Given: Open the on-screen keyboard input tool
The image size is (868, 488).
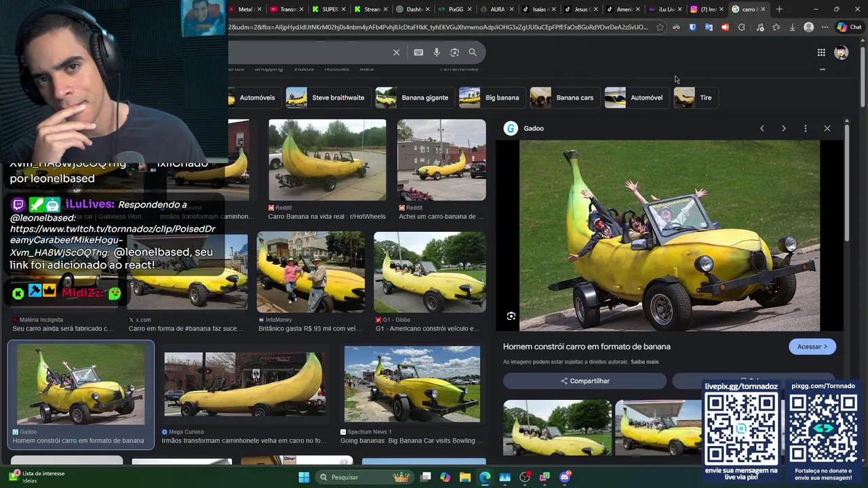Looking at the screenshot, I should 418,52.
